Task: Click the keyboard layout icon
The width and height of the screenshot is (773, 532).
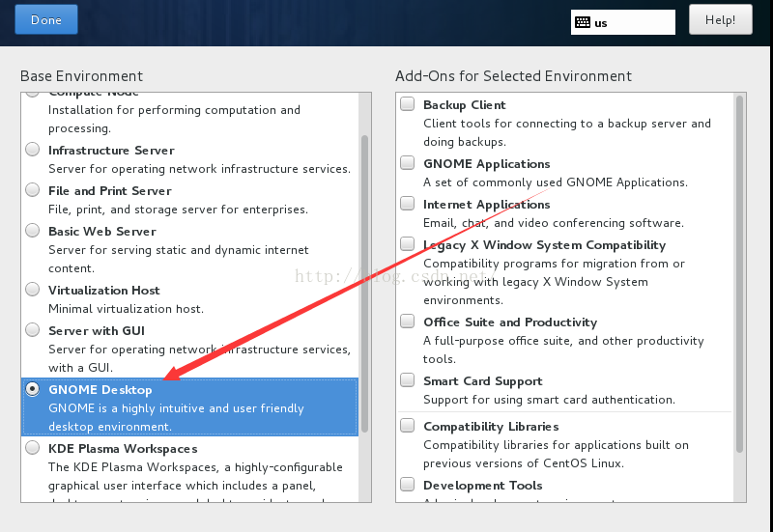Action: tap(582, 22)
